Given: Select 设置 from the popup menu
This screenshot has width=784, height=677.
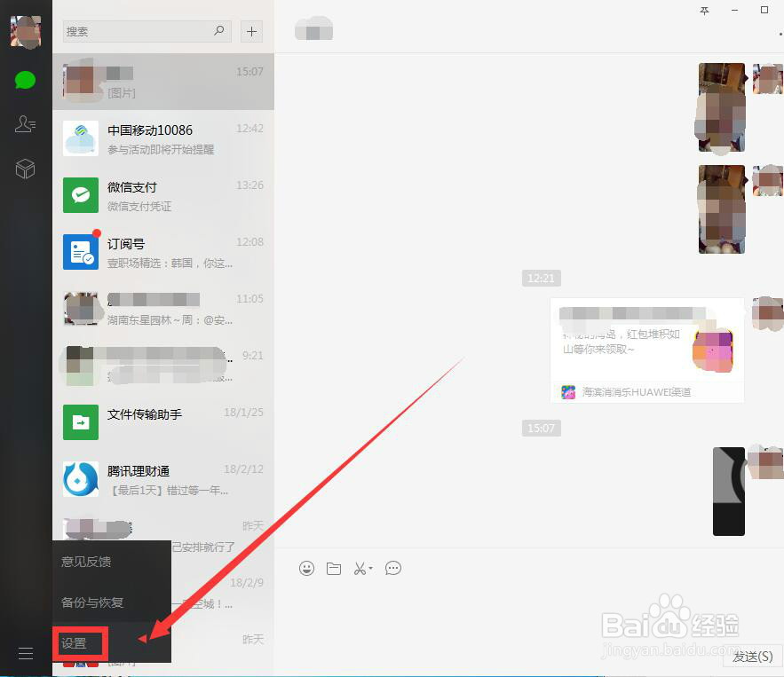Looking at the screenshot, I should [75, 642].
